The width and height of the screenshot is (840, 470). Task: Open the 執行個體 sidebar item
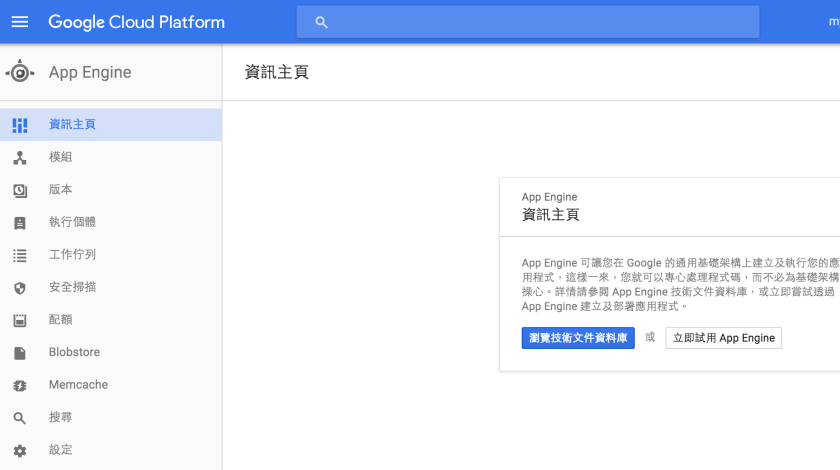tap(110, 222)
